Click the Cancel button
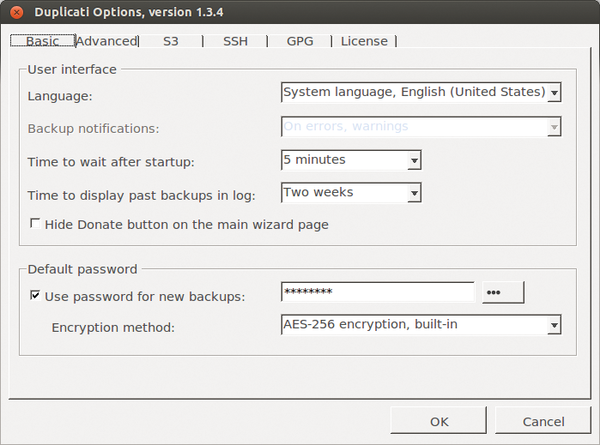The height and width of the screenshot is (445, 600). point(543,421)
